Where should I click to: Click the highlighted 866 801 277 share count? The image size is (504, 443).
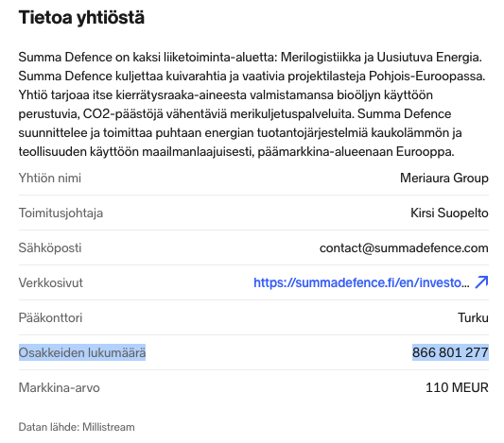pyautogui.click(x=450, y=352)
